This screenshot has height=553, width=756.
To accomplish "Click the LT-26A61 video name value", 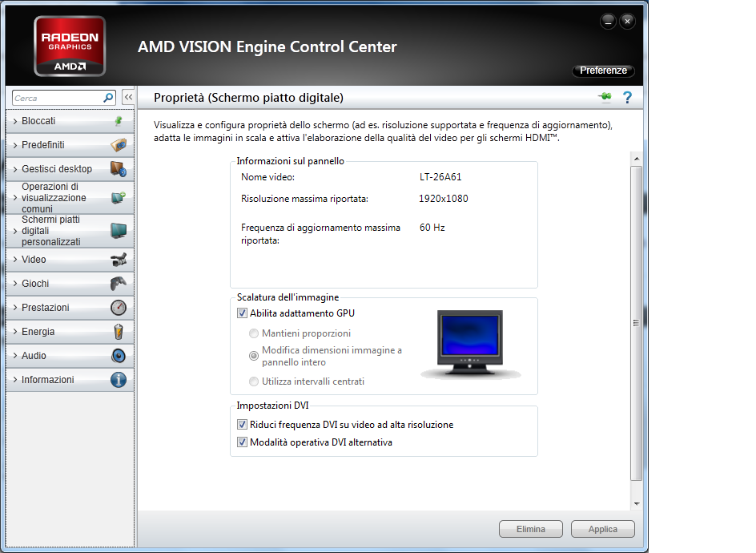I will (440, 177).
